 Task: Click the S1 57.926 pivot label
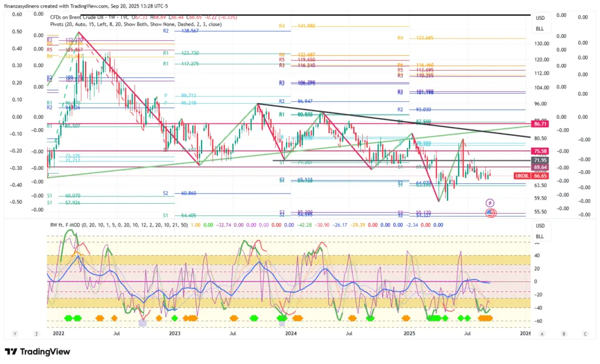pos(63,202)
